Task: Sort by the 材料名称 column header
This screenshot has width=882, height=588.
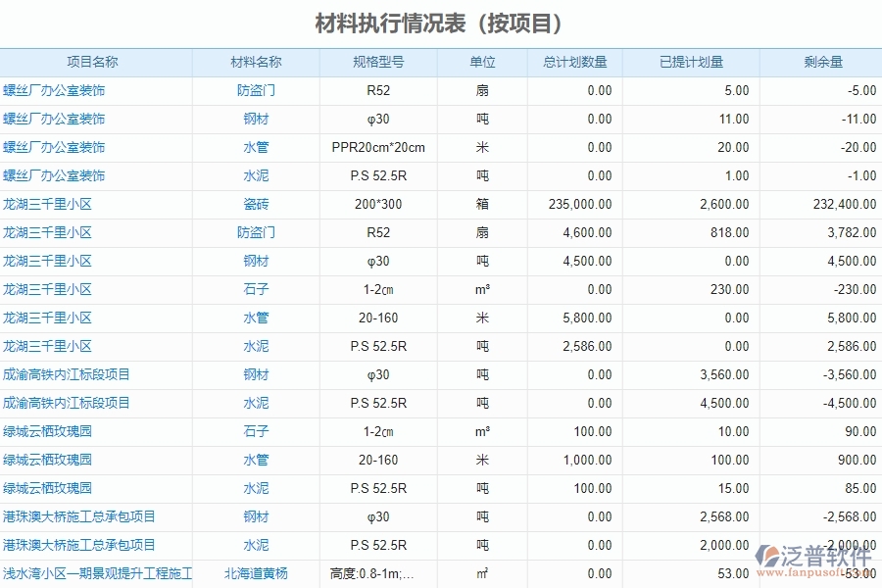Action: (257, 61)
